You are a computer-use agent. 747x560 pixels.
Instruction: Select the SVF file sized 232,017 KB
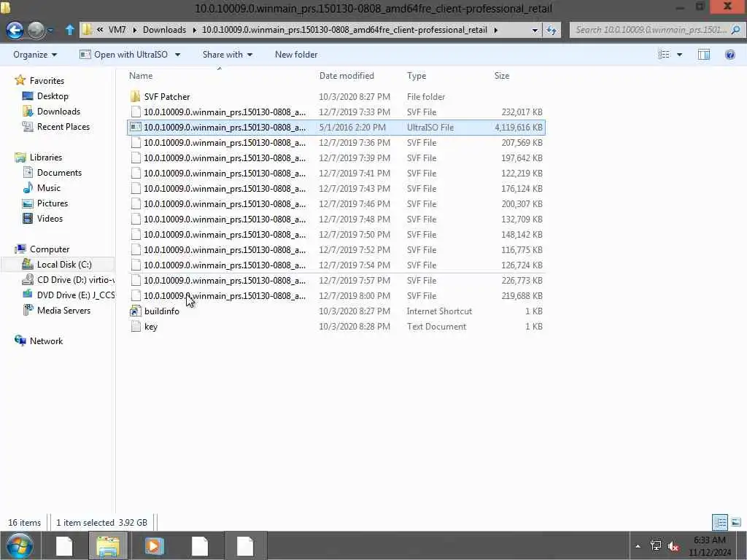click(x=336, y=112)
